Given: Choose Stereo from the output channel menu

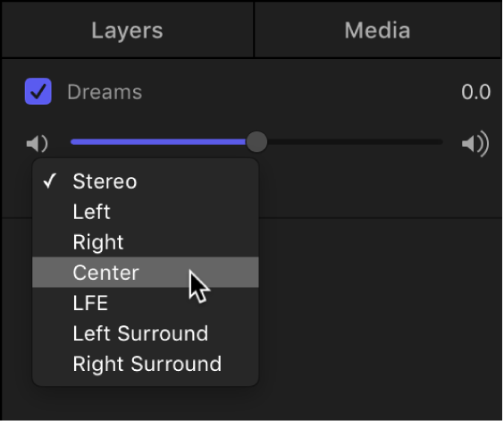Looking at the screenshot, I should [146, 181].
